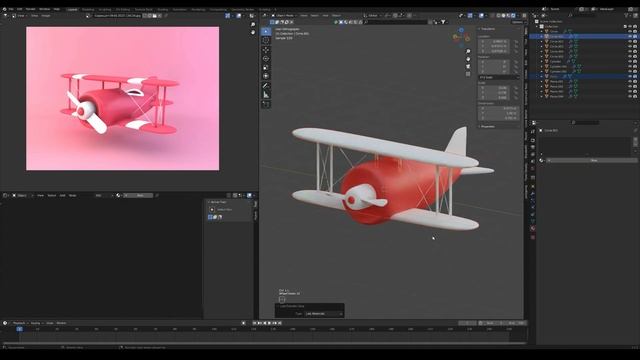Viewport: 640px width, 360px height.
Task: Click the viewport pan hand icon
Action: tap(468, 59)
